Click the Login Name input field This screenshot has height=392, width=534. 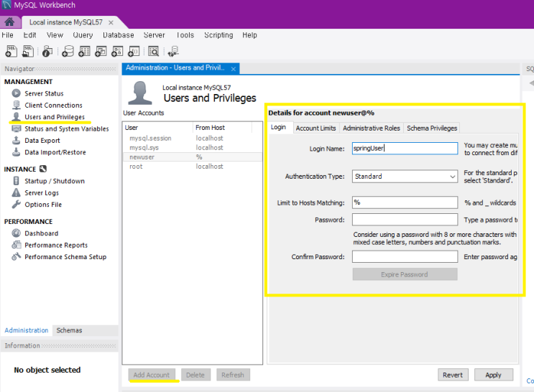point(405,149)
